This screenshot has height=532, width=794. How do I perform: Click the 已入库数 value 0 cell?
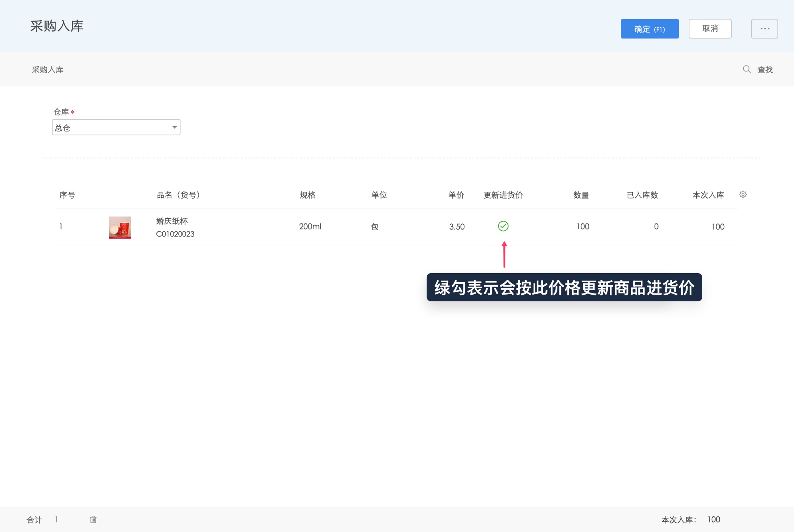point(656,227)
